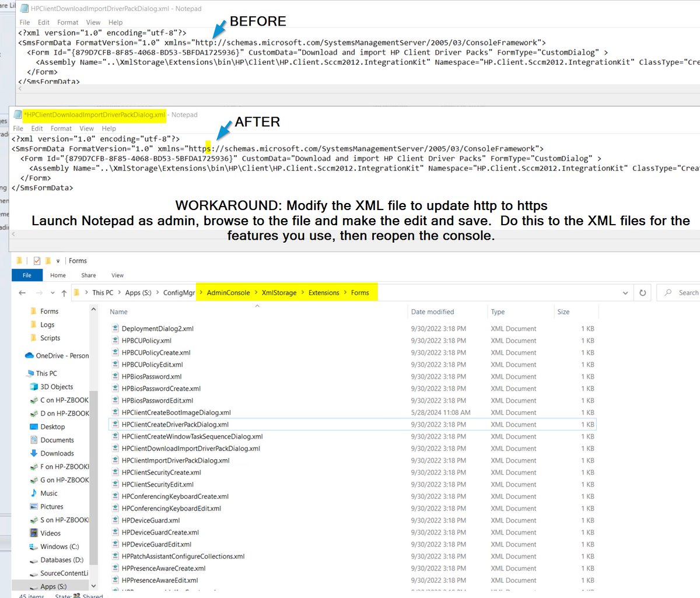The image size is (700, 598).
Task: Select the file name HPConferencingKeyboardEdit.xml
Action: coord(171,509)
